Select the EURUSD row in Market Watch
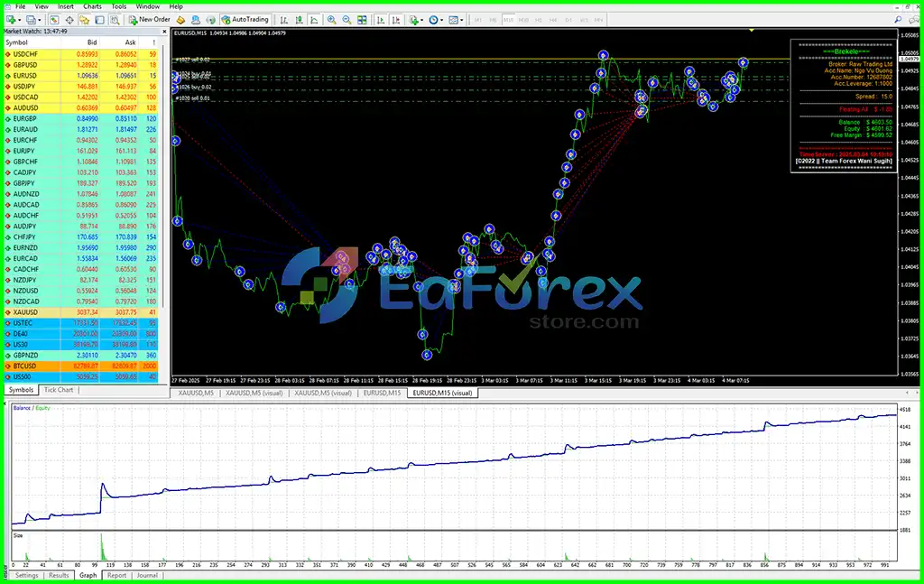The width and height of the screenshot is (924, 584). tap(81, 76)
